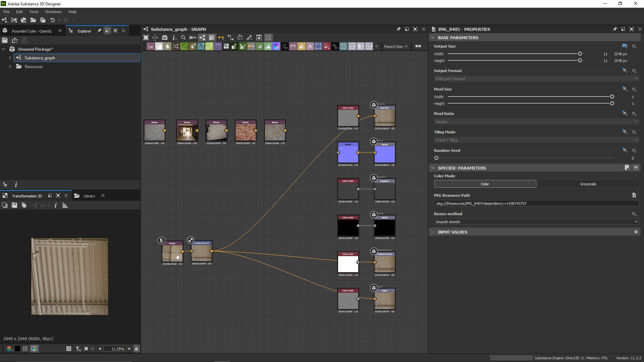This screenshot has height=362, width=644.
Task: Click the PKG Resource Path field
Action: [x=536, y=203]
